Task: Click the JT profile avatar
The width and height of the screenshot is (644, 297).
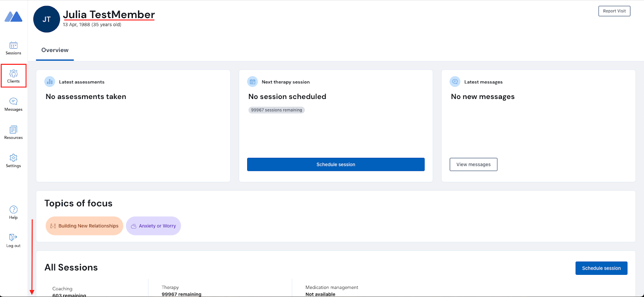Action: (x=47, y=19)
